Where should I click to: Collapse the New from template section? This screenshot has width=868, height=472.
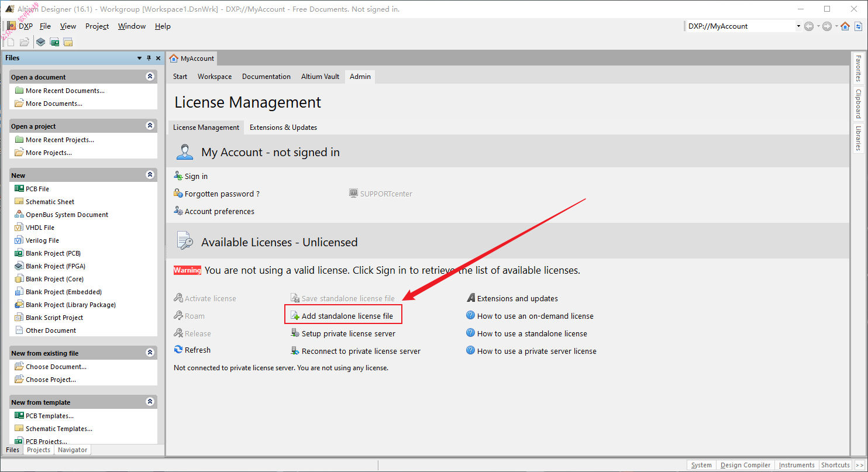[x=150, y=402]
